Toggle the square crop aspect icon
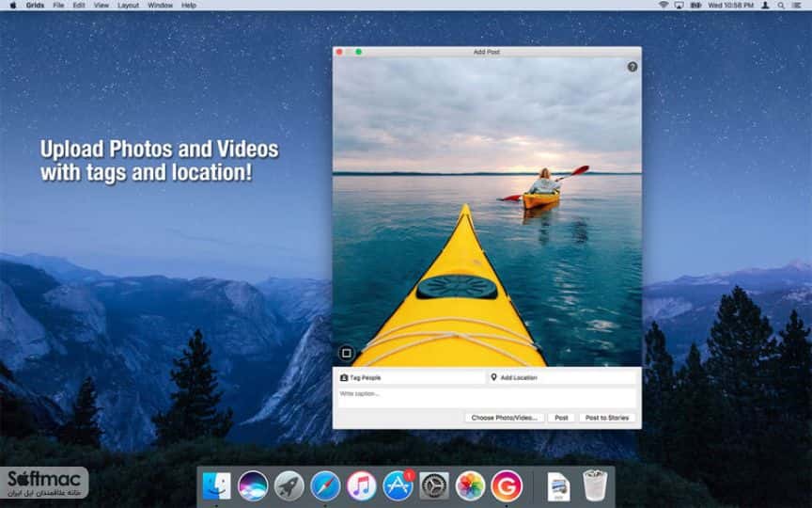Screen dimensions: 812x508 347,354
